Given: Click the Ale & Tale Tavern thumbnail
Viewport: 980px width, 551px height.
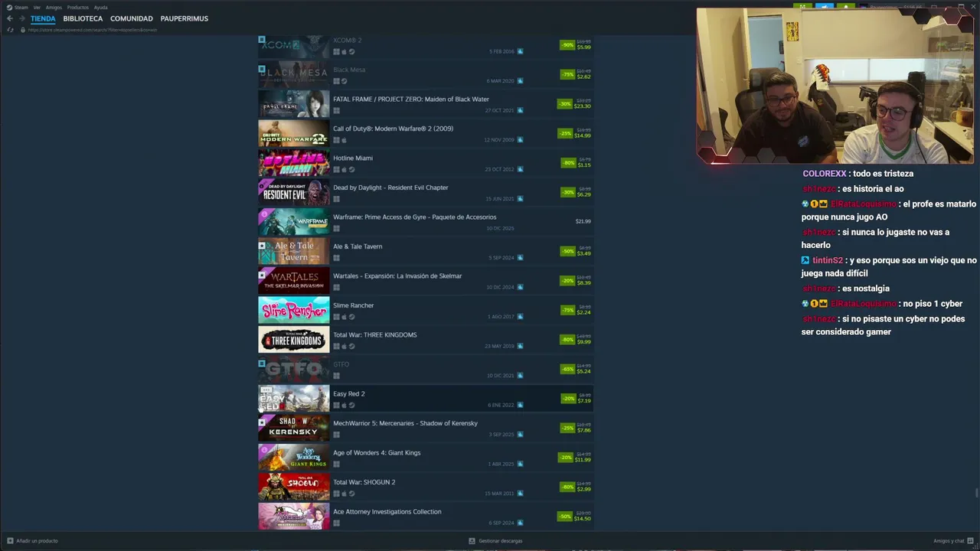Looking at the screenshot, I should (294, 251).
